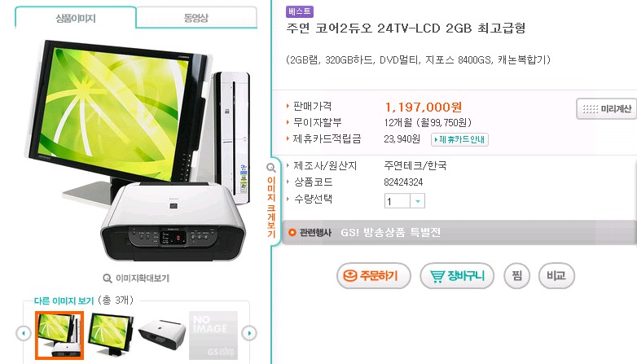Viewport: 637px width, 364px height.
Task: Click the cart icon on 장바구니 button
Action: (x=437, y=276)
